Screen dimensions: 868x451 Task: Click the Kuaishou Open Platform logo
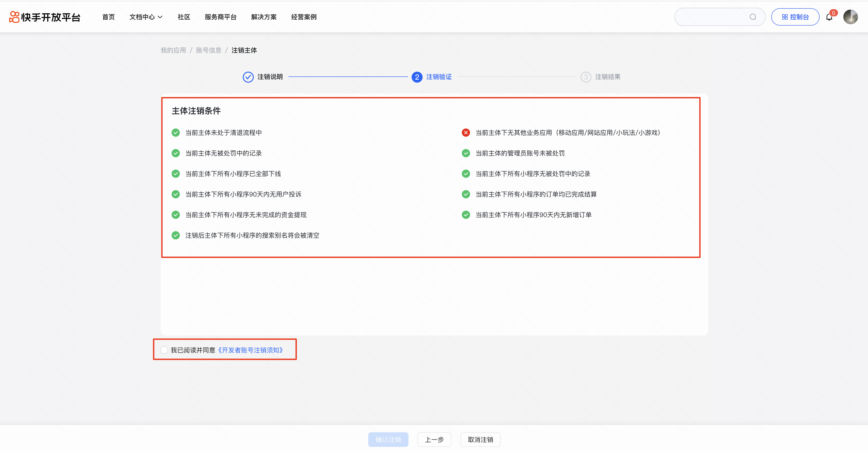click(x=44, y=17)
